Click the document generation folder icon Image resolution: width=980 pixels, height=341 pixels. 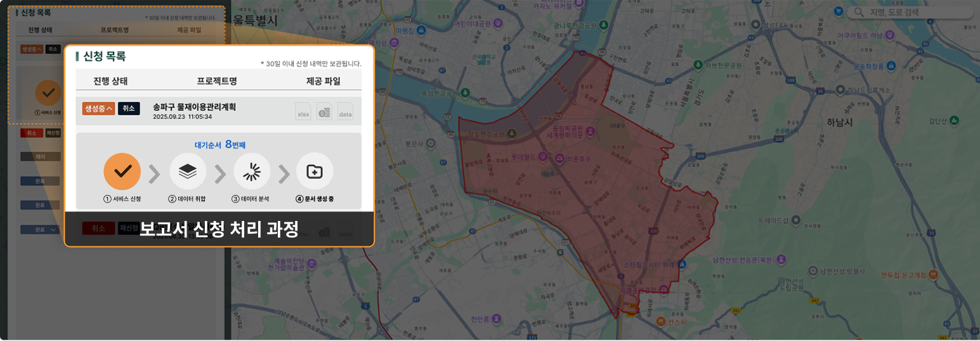(315, 171)
